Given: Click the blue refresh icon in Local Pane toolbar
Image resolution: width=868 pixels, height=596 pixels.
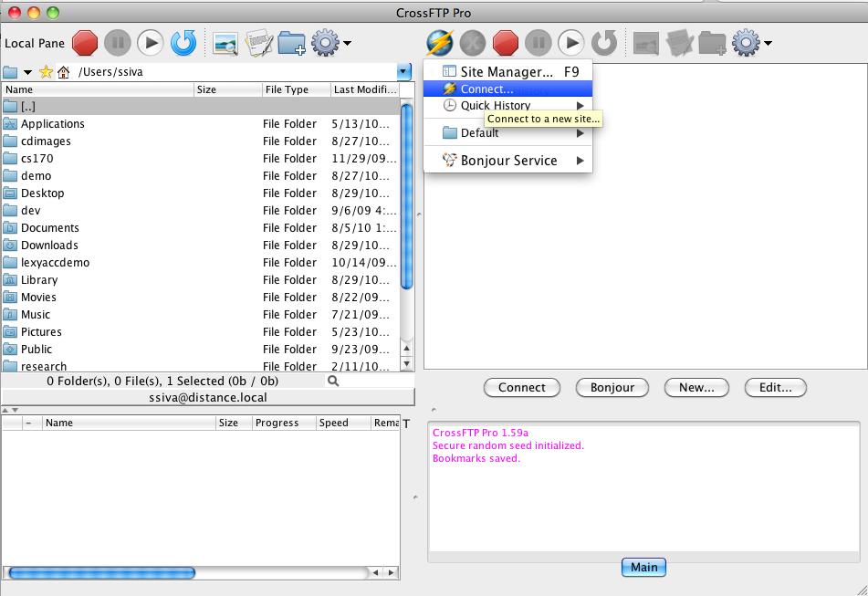Looking at the screenshot, I should coord(183,43).
